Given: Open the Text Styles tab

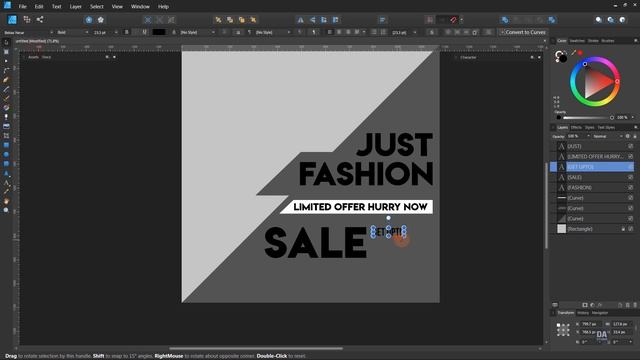Looking at the screenshot, I should point(606,128).
